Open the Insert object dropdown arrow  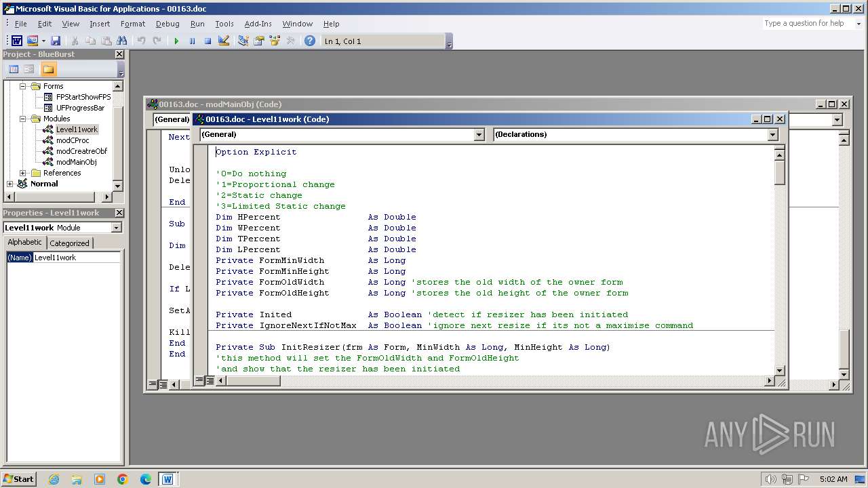[x=43, y=41]
